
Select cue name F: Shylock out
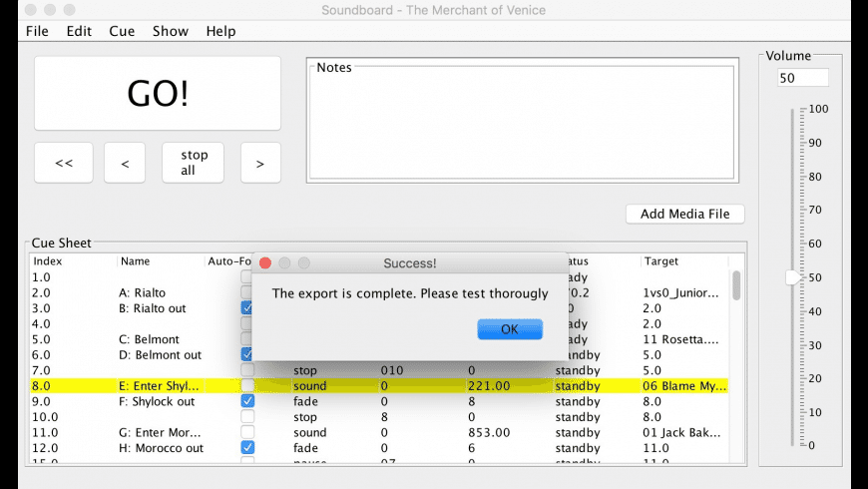[157, 401]
